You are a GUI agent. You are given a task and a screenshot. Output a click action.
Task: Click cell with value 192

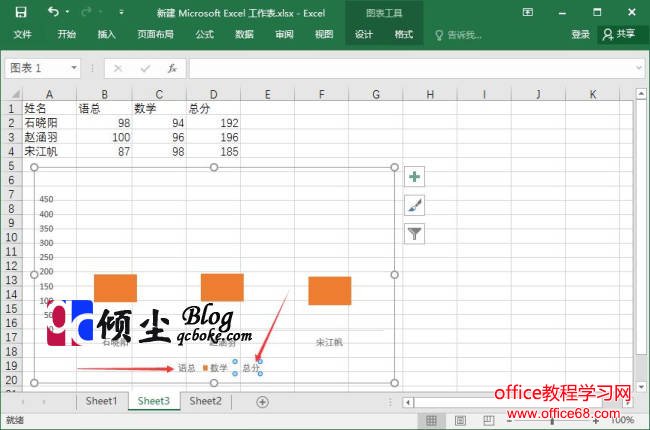click(213, 123)
